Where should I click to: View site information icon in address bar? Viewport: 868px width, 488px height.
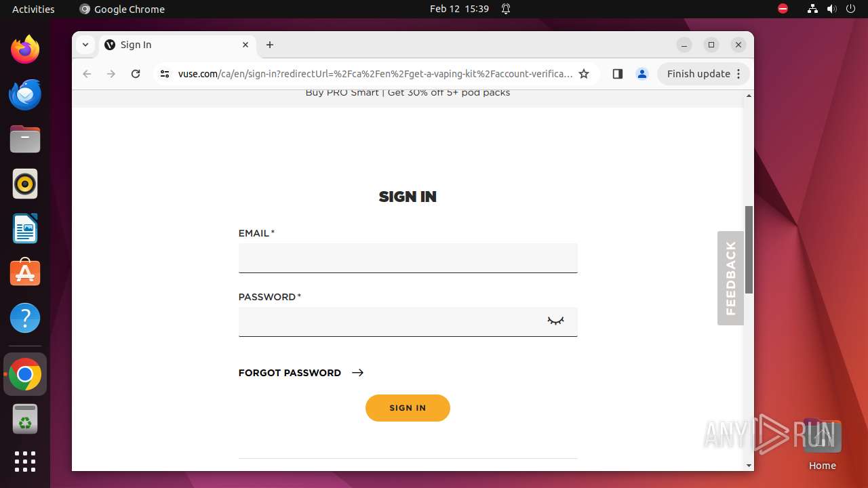click(x=165, y=74)
